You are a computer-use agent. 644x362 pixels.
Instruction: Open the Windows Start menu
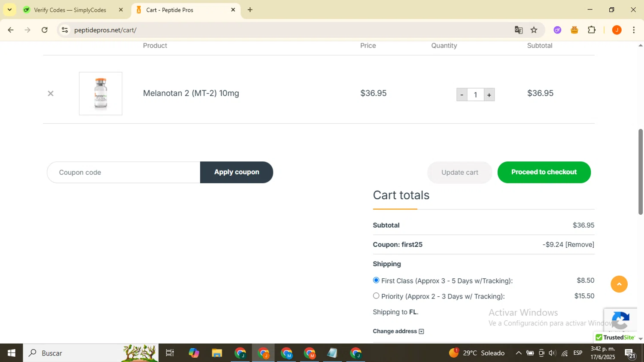[x=12, y=353]
